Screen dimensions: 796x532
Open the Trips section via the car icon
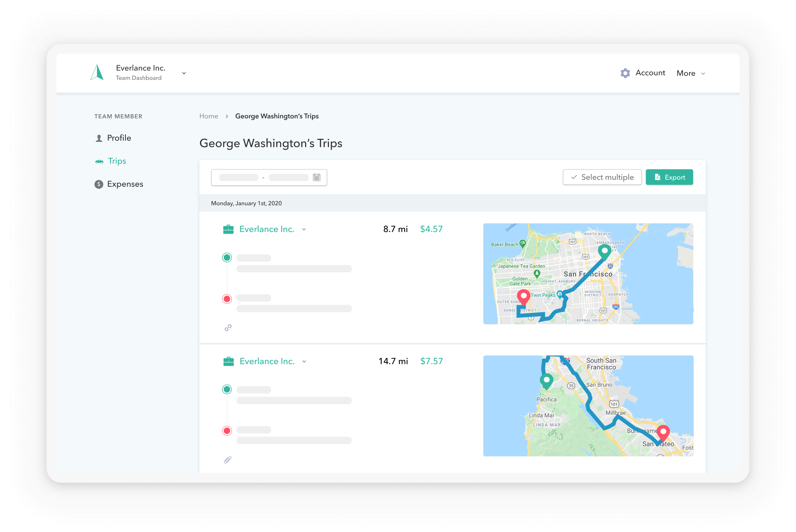99,161
